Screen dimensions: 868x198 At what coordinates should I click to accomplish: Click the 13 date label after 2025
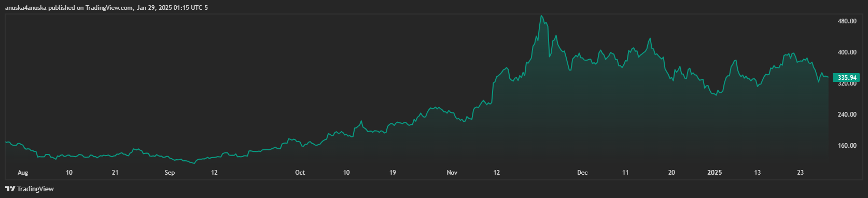[x=758, y=173]
